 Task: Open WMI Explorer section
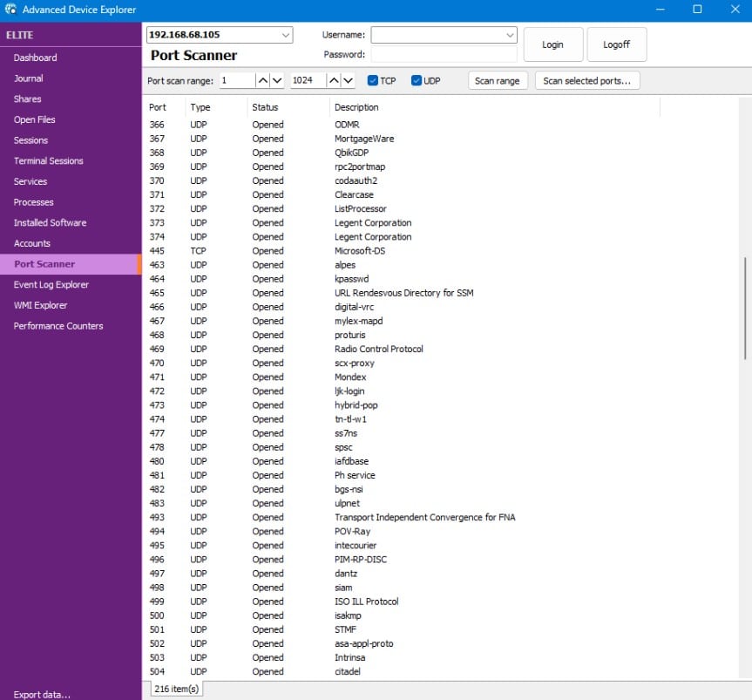click(x=71, y=305)
